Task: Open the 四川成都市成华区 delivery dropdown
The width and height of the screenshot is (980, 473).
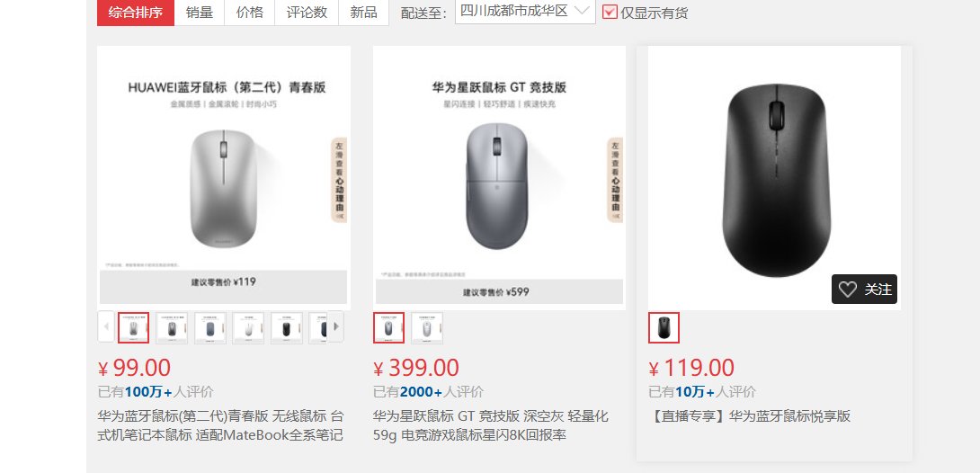Action: pos(525,12)
